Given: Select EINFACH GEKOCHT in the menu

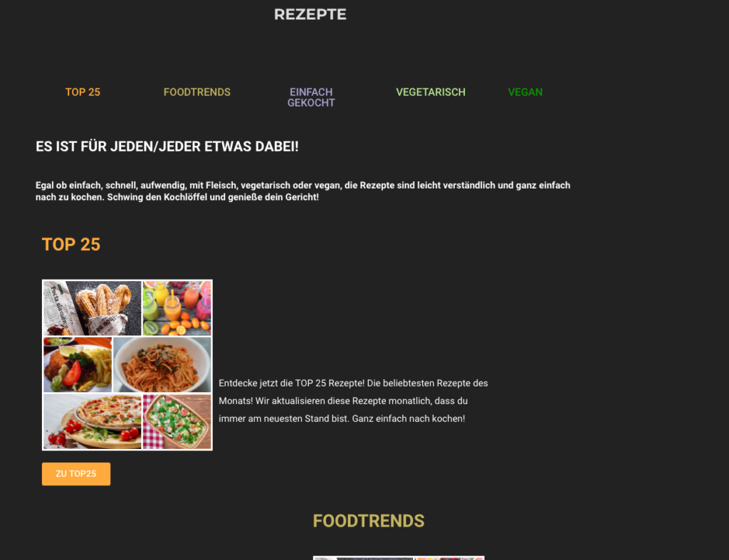Looking at the screenshot, I should click(x=311, y=97).
